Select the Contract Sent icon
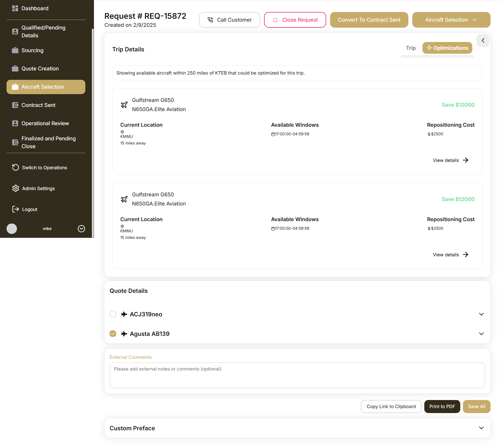The width and height of the screenshot is (501, 448). [15, 105]
